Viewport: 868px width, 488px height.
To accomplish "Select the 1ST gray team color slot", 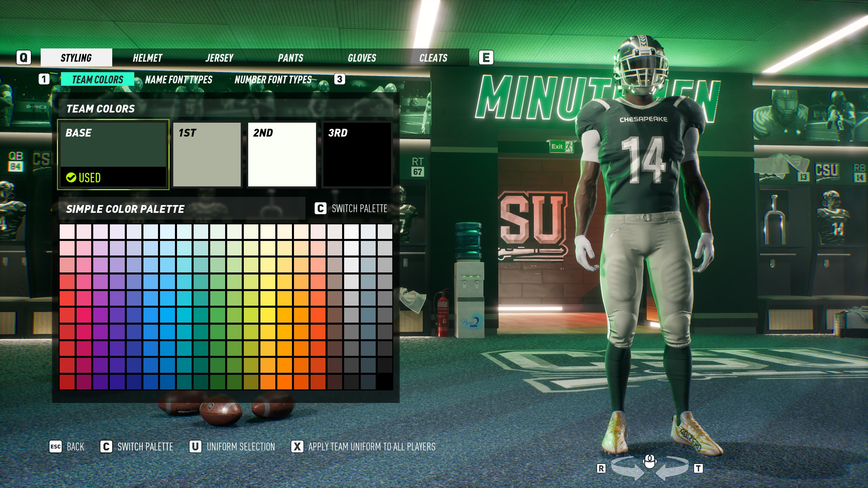I will tap(207, 155).
